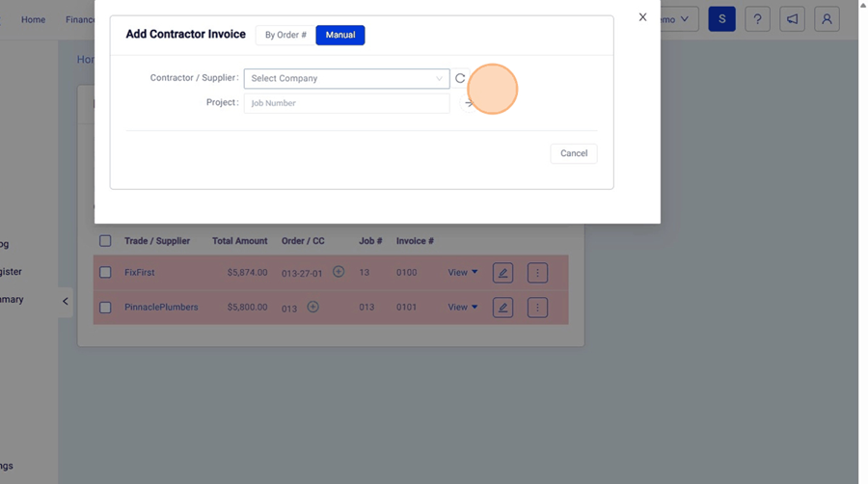868x484 pixels.
Task: Open more options for PinnaclePlumbers row
Action: click(x=537, y=308)
